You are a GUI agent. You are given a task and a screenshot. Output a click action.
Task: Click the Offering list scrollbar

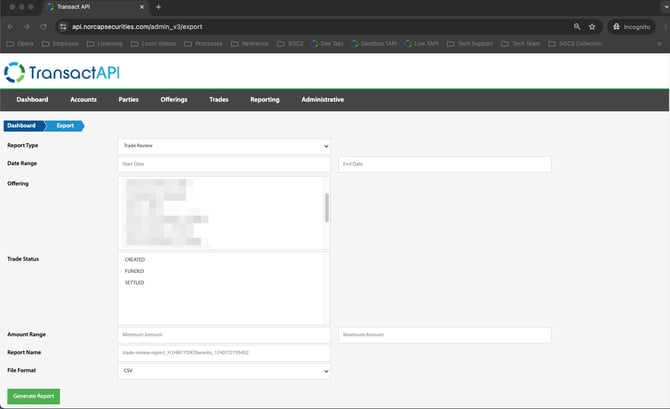pos(327,208)
